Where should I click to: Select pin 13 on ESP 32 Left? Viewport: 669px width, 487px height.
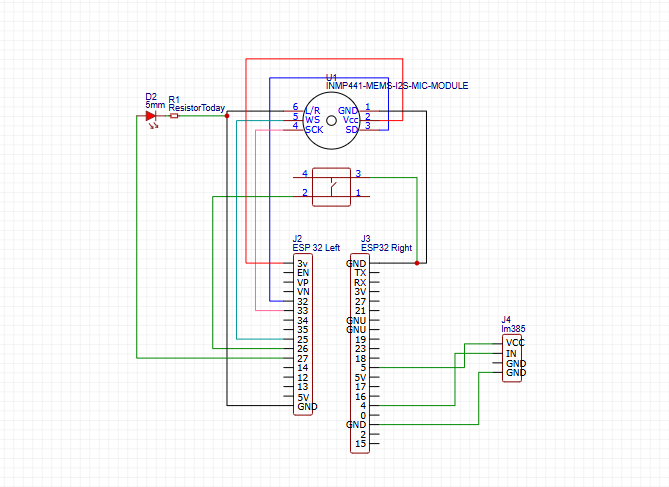(303, 387)
